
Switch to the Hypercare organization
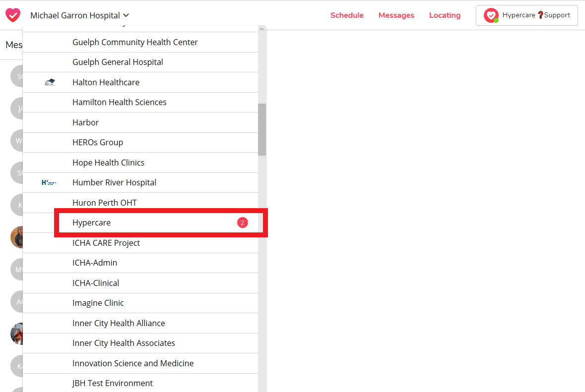click(x=140, y=223)
